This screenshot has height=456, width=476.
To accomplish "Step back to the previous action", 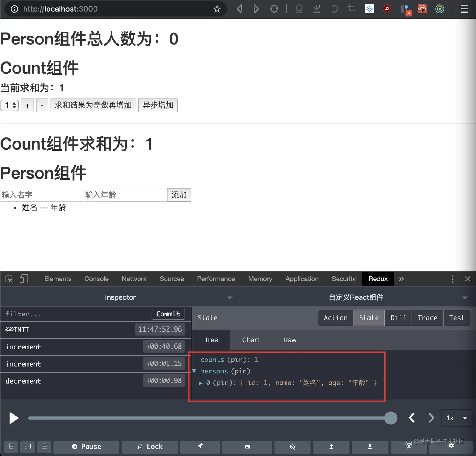I will [412, 418].
